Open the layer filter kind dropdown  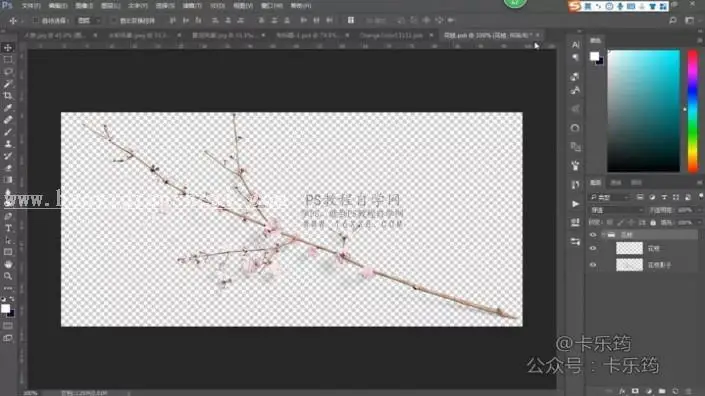(610, 197)
